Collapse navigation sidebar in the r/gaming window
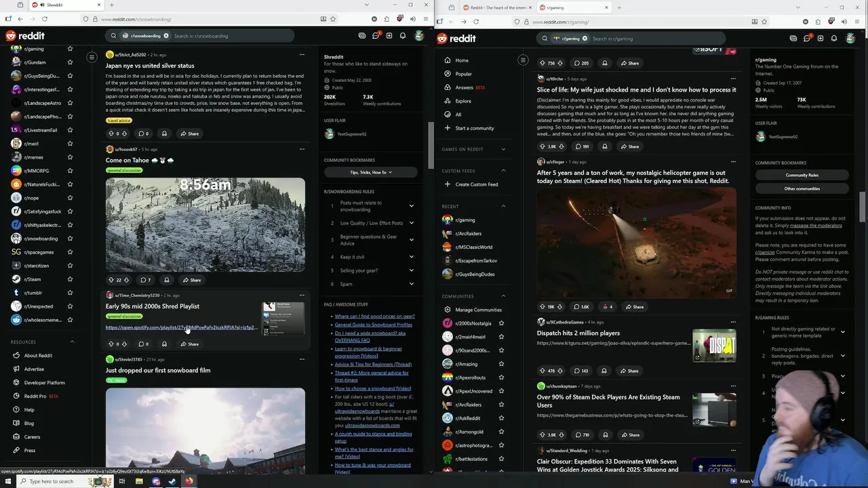868x488 pixels. click(x=523, y=60)
